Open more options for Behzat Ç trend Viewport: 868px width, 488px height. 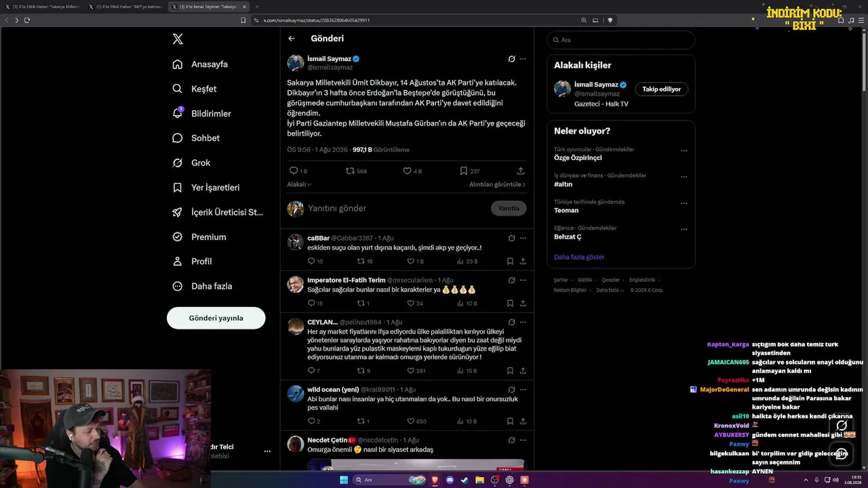(x=684, y=230)
